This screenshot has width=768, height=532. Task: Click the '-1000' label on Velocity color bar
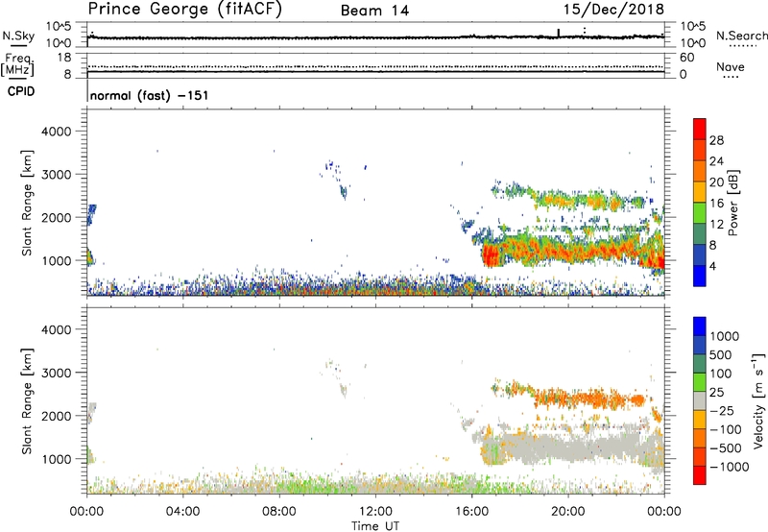[x=730, y=467]
